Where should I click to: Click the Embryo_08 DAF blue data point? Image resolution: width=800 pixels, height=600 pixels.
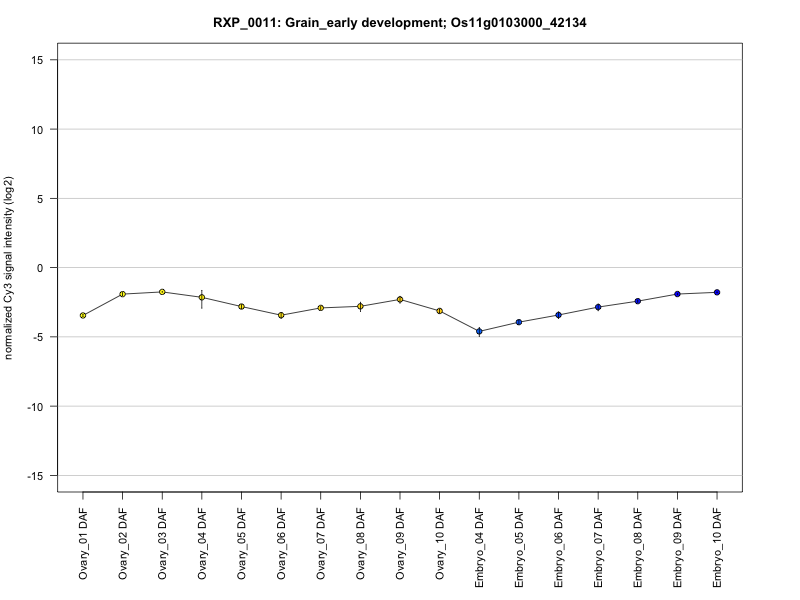[x=637, y=301]
